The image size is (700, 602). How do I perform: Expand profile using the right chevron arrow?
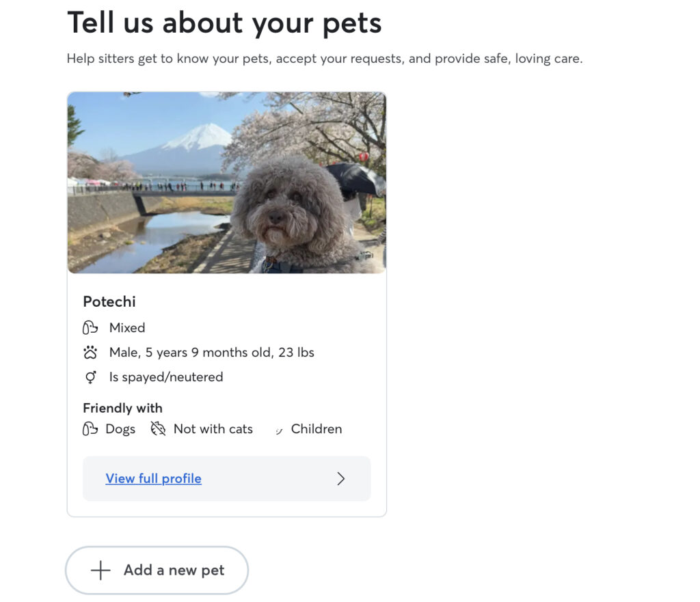(x=341, y=479)
